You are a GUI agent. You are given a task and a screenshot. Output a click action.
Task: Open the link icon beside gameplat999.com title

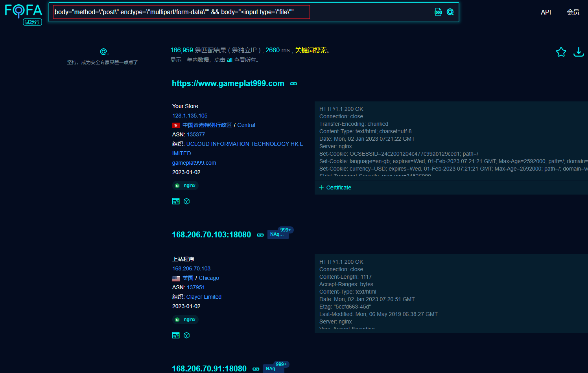coord(294,84)
